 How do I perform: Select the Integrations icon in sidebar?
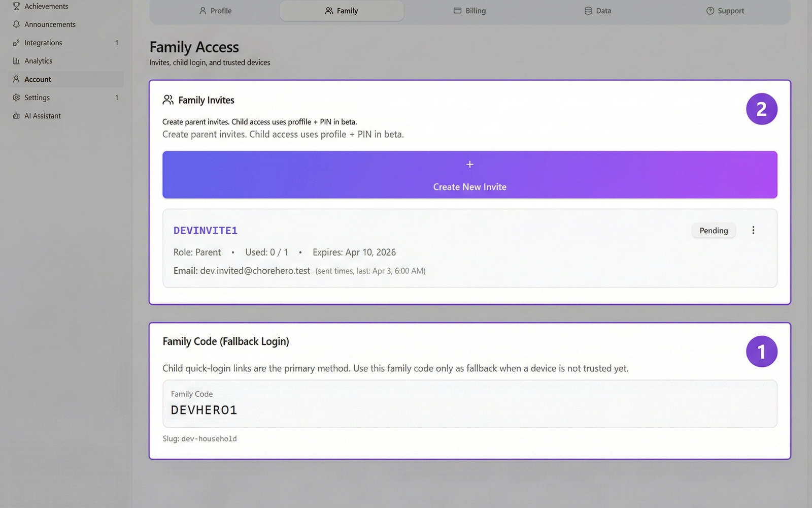pyautogui.click(x=16, y=43)
